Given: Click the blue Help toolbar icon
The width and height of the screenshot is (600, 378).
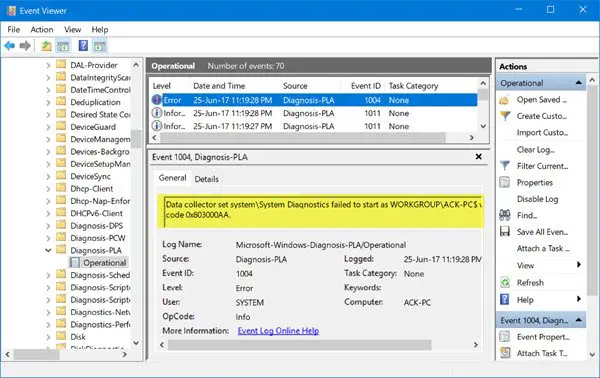Looking at the screenshot, I should click(83, 46).
